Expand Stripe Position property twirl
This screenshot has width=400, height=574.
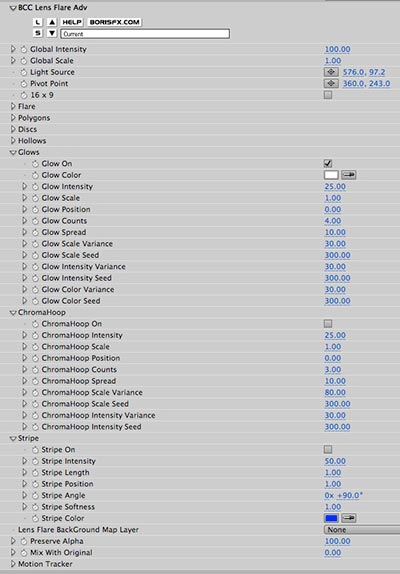(x=24, y=484)
